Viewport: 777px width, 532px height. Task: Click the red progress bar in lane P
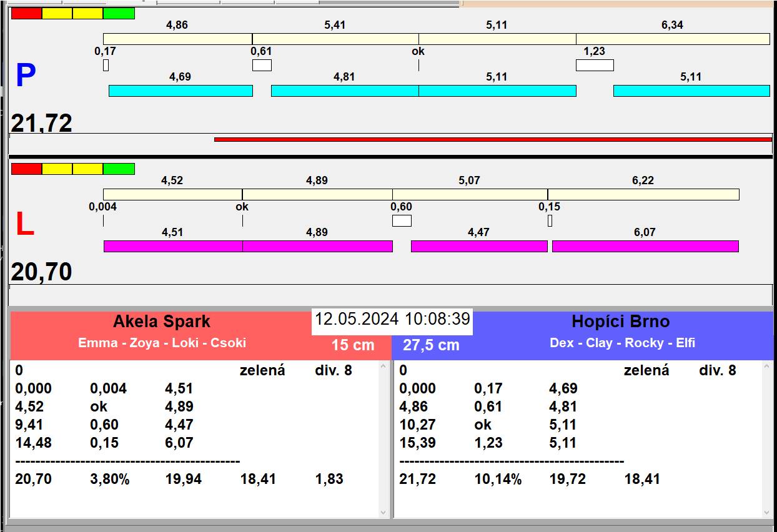pos(493,139)
